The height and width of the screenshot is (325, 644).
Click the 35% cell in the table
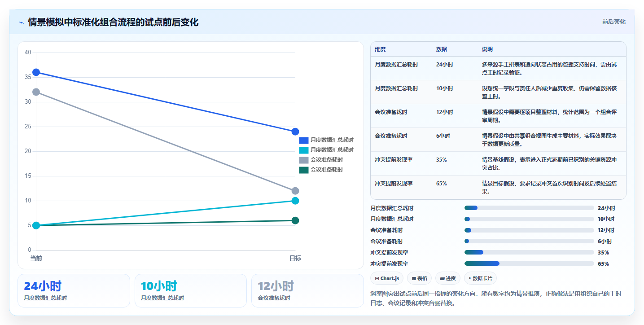441,160
